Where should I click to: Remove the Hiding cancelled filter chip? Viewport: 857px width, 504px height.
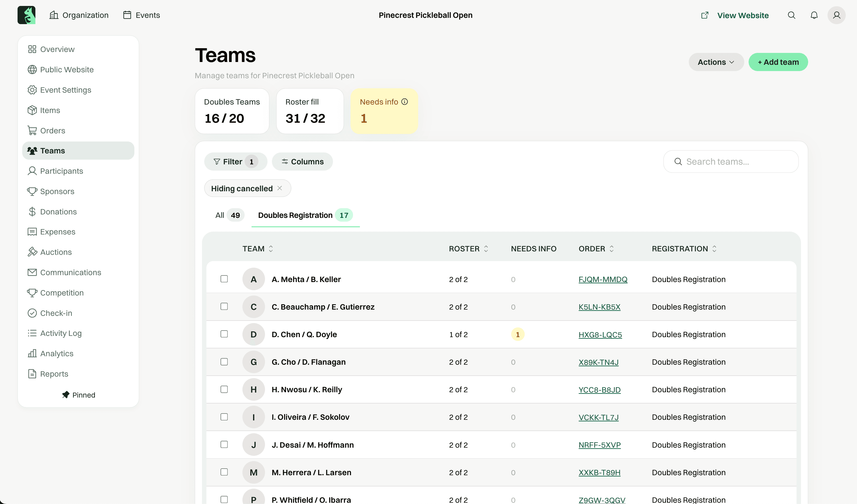tap(279, 188)
